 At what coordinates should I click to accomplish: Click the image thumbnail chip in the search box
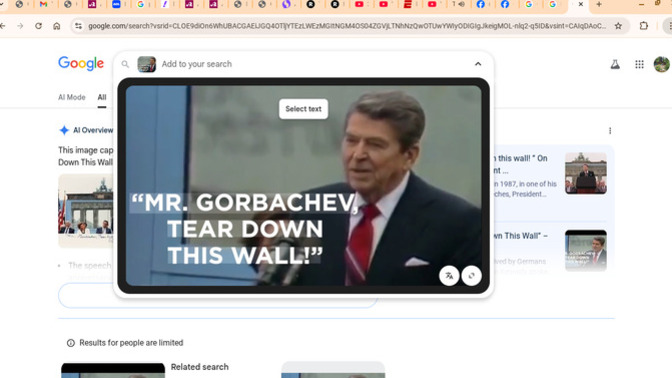147,64
